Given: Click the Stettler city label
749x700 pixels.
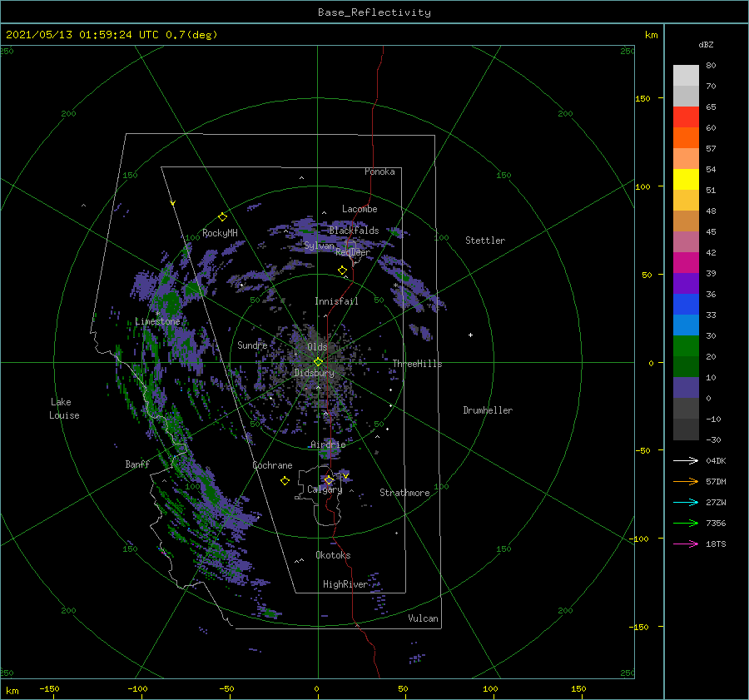Looking at the screenshot, I should [x=485, y=241].
